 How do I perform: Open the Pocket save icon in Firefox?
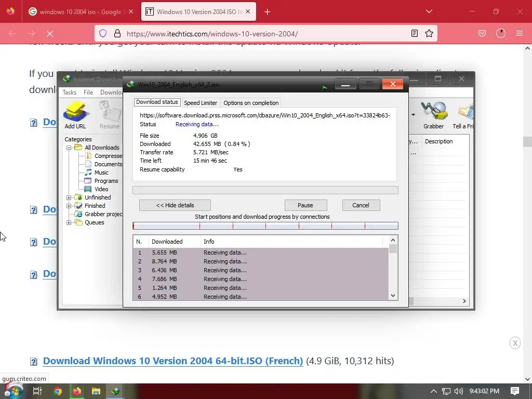pos(482,33)
